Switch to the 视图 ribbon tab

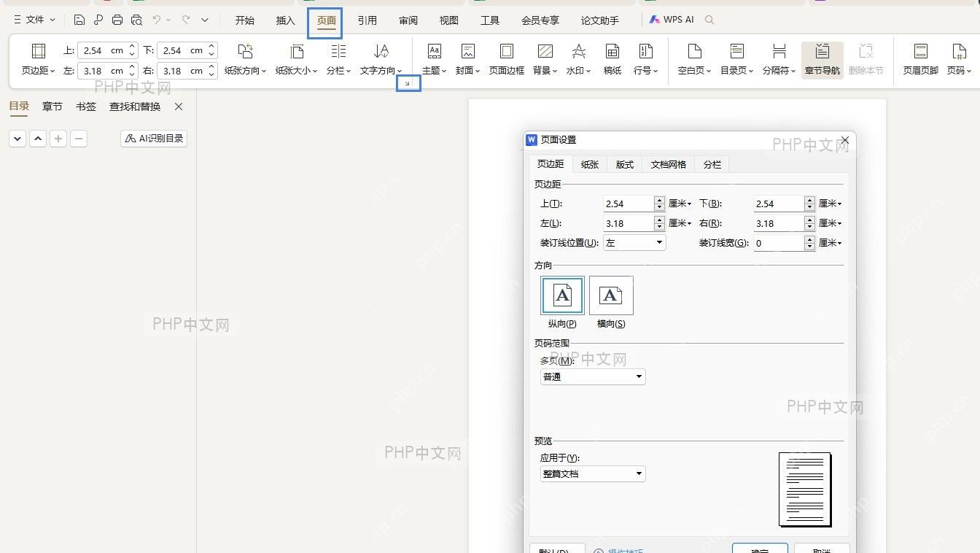click(448, 20)
